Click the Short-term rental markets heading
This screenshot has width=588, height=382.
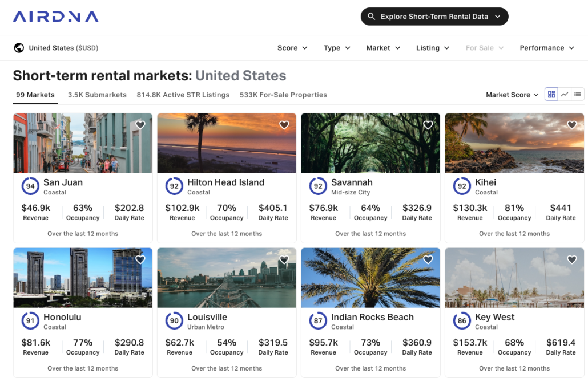(x=150, y=76)
